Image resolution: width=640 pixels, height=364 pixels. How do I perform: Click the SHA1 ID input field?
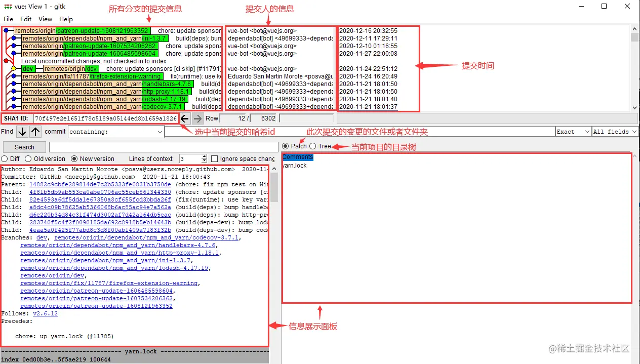tap(105, 118)
